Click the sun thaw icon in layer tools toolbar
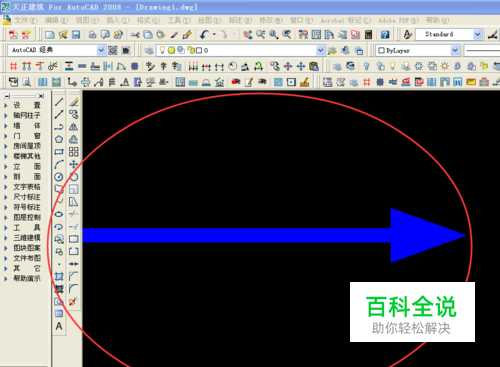Image resolution: width=500 pixels, height=367 pixels. (x=445, y=66)
